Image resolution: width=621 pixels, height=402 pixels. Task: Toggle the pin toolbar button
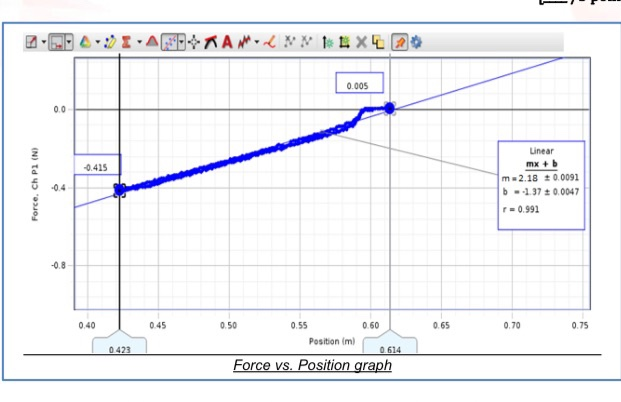click(x=400, y=42)
